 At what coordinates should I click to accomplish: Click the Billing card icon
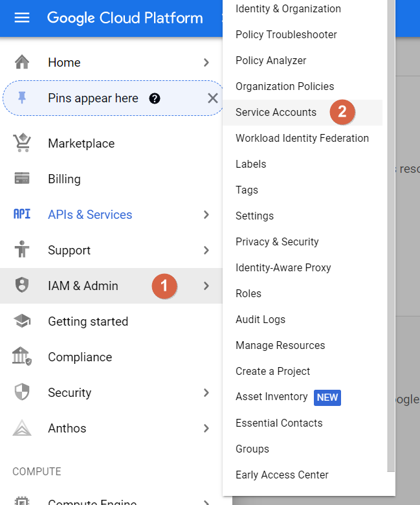click(x=22, y=179)
